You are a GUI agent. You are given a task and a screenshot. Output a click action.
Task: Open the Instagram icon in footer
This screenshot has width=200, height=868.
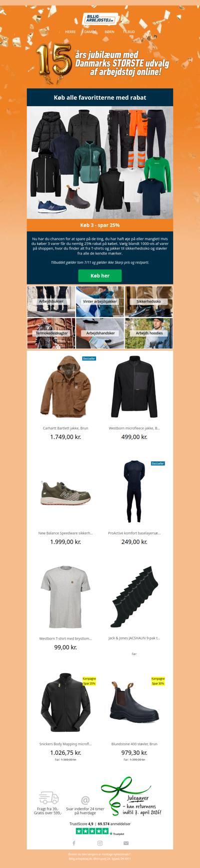coord(100,843)
